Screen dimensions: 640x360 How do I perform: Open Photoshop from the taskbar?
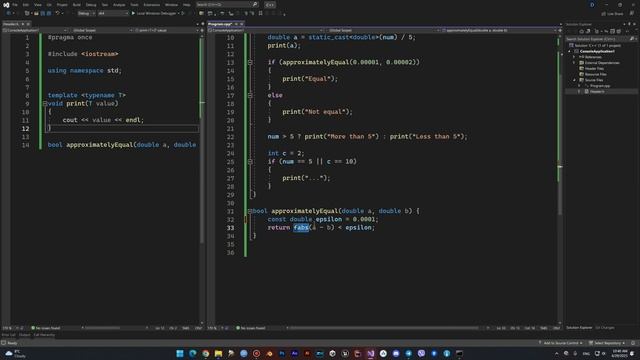(282, 353)
